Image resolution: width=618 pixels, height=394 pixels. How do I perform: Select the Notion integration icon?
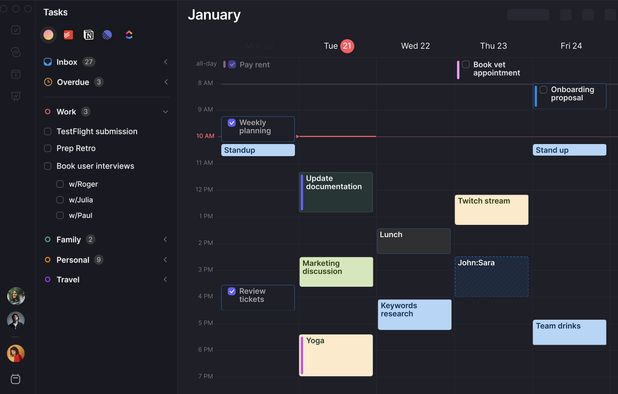tap(88, 35)
